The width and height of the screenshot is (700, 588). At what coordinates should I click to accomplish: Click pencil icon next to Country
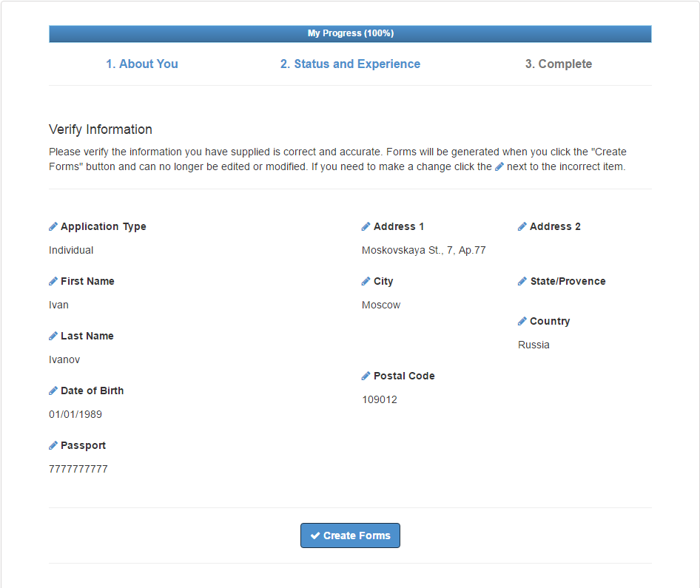pyautogui.click(x=522, y=321)
